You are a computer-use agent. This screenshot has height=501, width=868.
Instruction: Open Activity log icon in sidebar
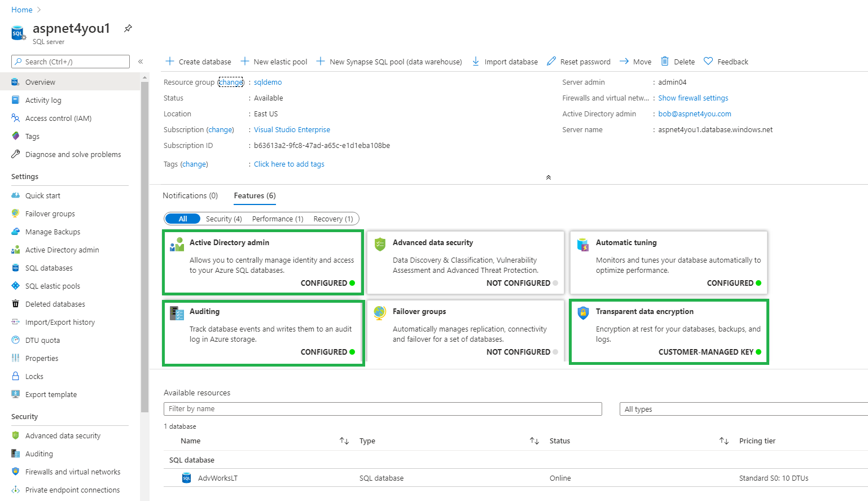coord(15,100)
